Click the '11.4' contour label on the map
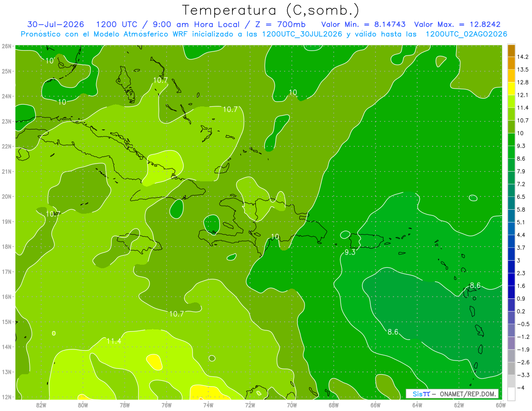Image resolution: width=532 pixels, height=411 pixels. coord(114,341)
